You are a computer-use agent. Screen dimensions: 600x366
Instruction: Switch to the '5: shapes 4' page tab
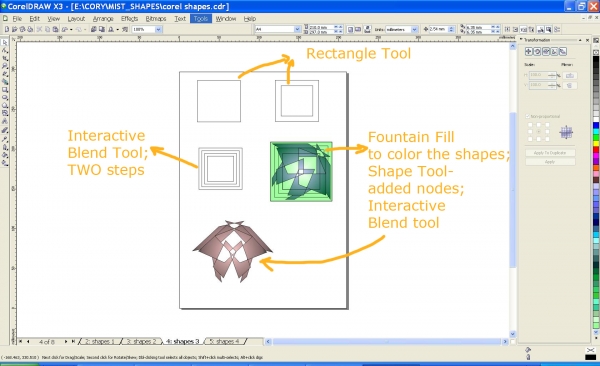pos(225,341)
